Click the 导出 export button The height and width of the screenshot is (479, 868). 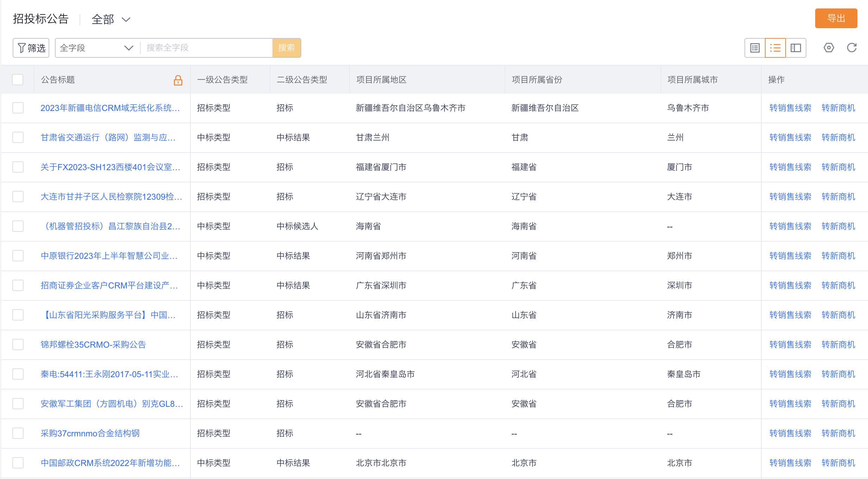coord(836,18)
